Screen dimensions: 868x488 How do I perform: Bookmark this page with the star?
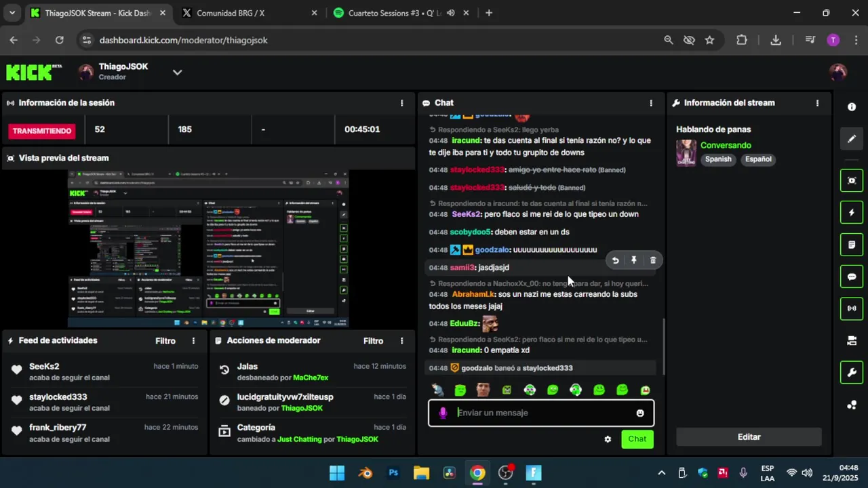point(709,40)
